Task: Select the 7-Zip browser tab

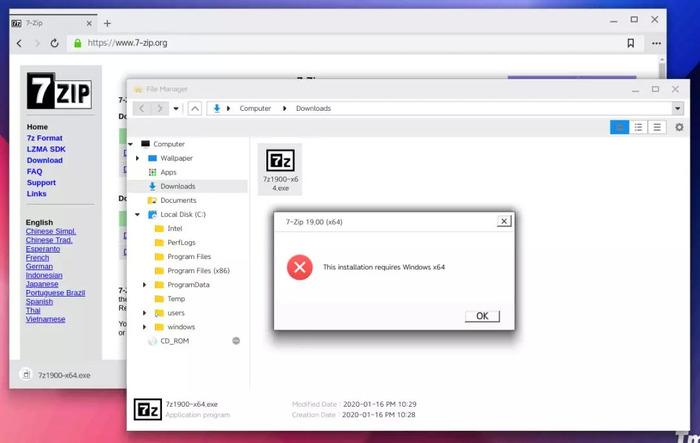Action: coord(53,23)
